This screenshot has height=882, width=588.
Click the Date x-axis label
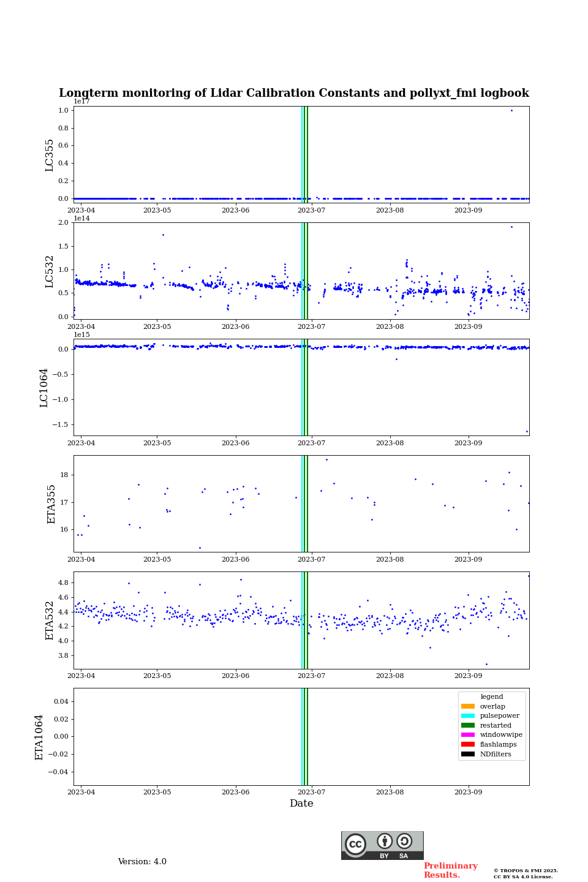point(301,804)
